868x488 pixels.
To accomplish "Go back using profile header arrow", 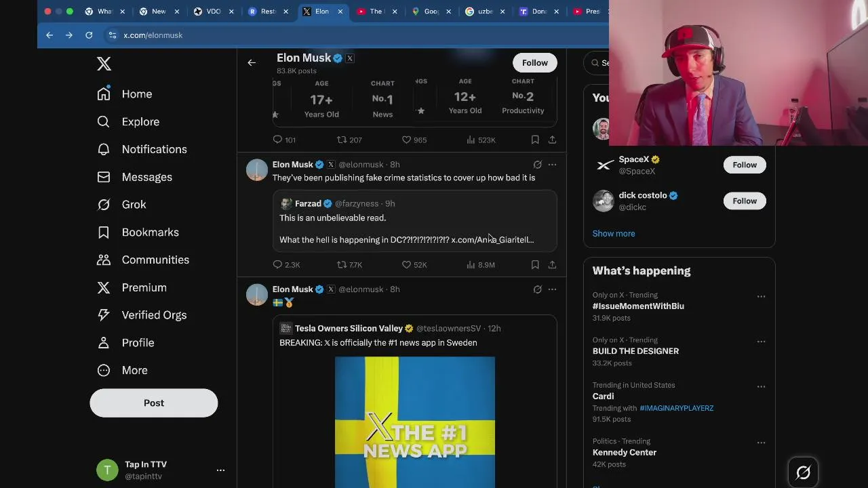I will (x=252, y=62).
